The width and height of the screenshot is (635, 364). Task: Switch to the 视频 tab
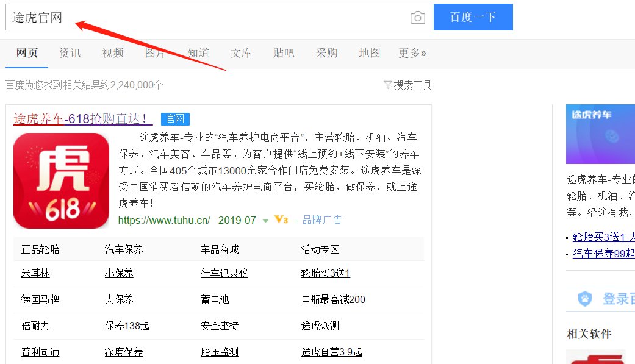tap(113, 53)
